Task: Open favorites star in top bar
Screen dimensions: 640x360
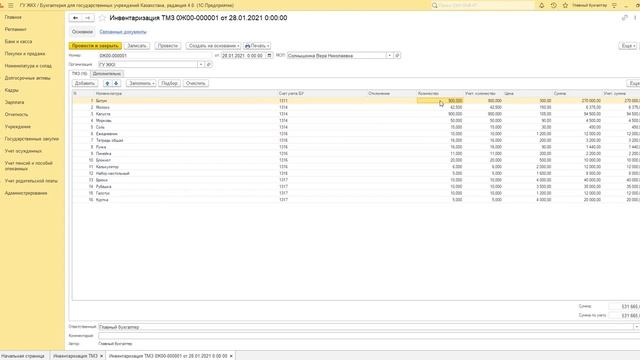Action: point(565,5)
